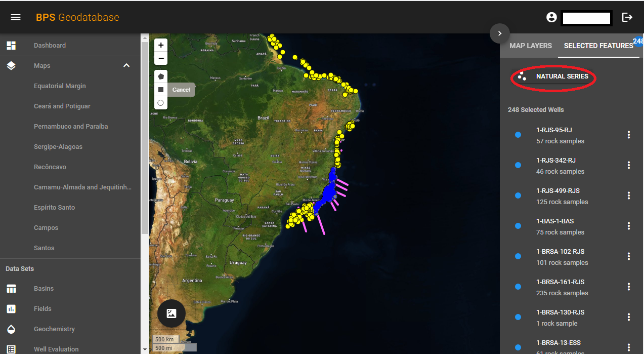Open the Basins data set
Image resolution: width=644 pixels, height=354 pixels.
[44, 288]
